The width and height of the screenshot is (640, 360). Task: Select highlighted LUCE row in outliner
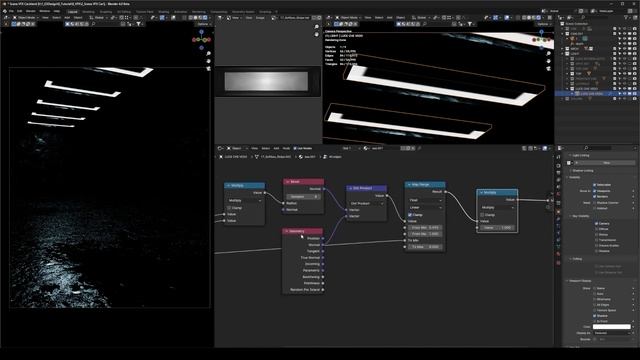point(597,93)
